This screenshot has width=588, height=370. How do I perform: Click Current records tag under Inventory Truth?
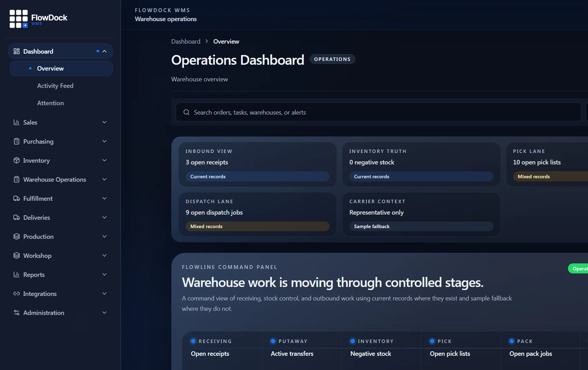pyautogui.click(x=421, y=177)
